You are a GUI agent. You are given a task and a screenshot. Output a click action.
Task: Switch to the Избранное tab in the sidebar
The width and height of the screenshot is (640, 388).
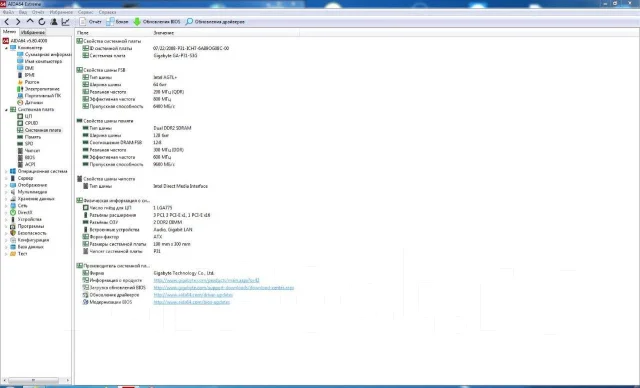(33, 32)
